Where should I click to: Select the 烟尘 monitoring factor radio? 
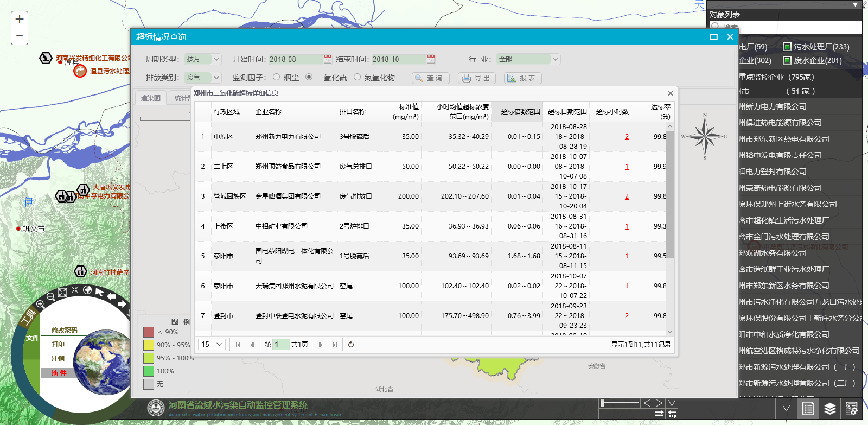point(277,78)
